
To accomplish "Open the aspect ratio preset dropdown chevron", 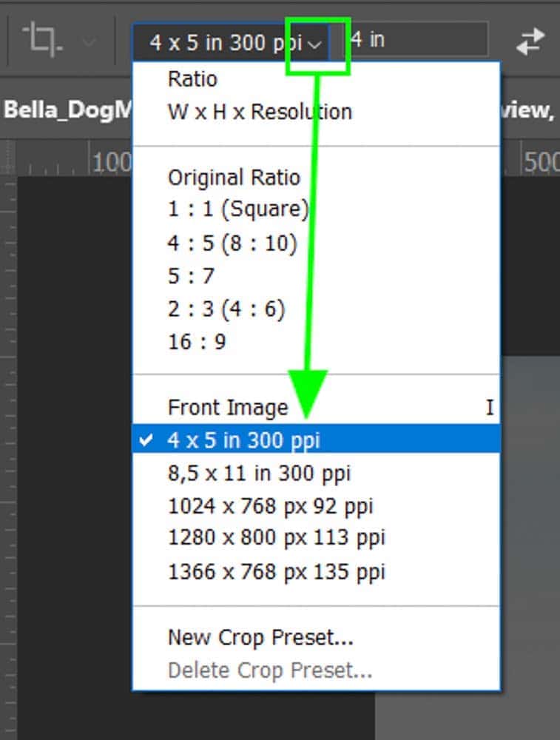I will (x=316, y=44).
